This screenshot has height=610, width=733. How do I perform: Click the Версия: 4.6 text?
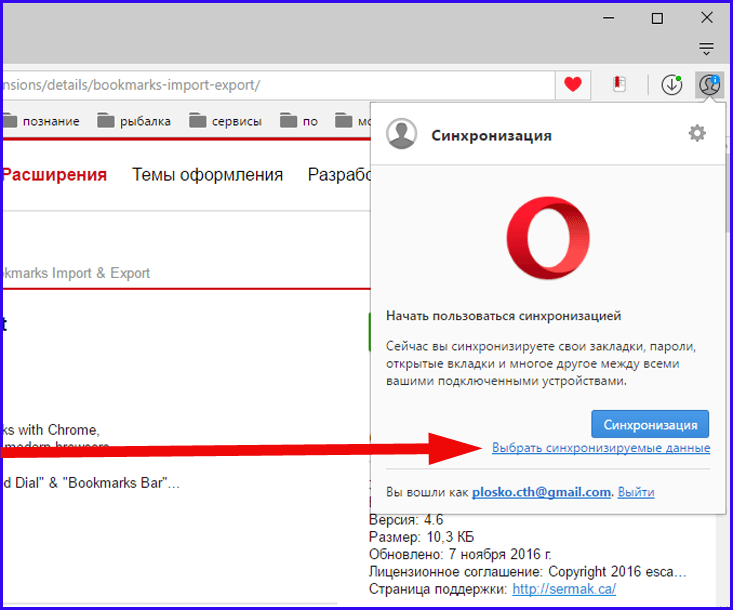click(406, 520)
